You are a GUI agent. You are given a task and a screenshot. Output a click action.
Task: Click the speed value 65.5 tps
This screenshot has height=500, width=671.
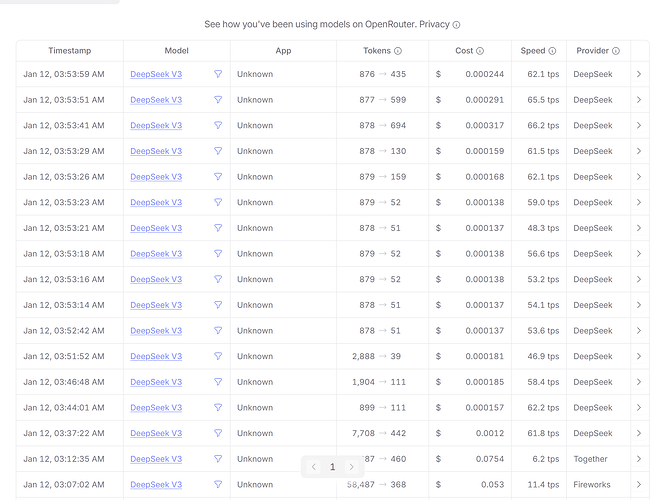coord(543,100)
